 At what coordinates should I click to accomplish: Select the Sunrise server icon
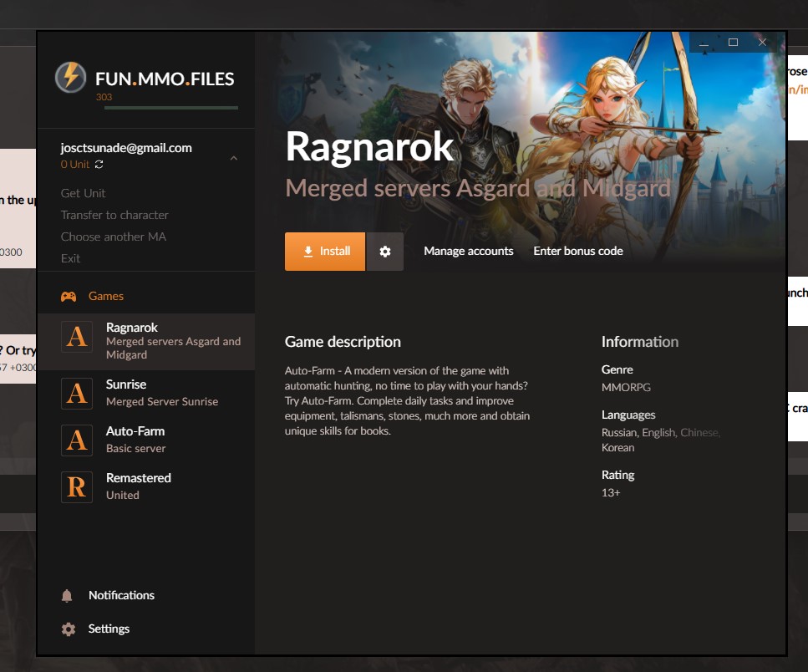[77, 394]
